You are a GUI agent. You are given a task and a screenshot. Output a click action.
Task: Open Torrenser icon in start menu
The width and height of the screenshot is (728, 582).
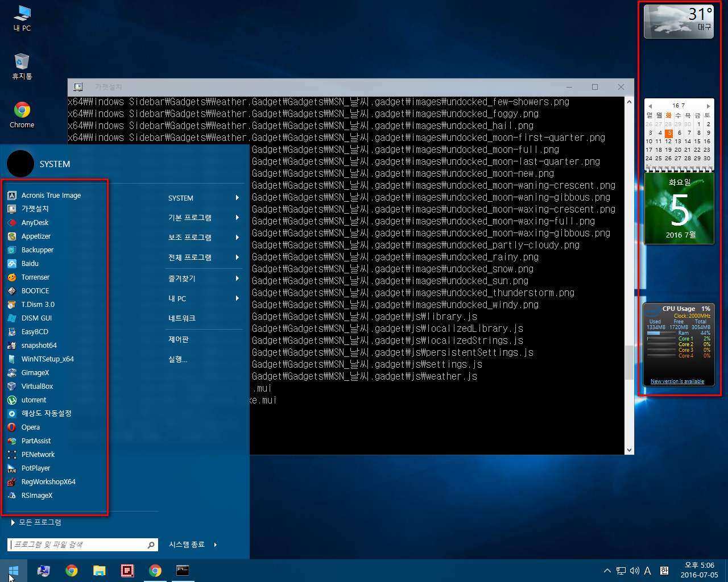coord(12,277)
